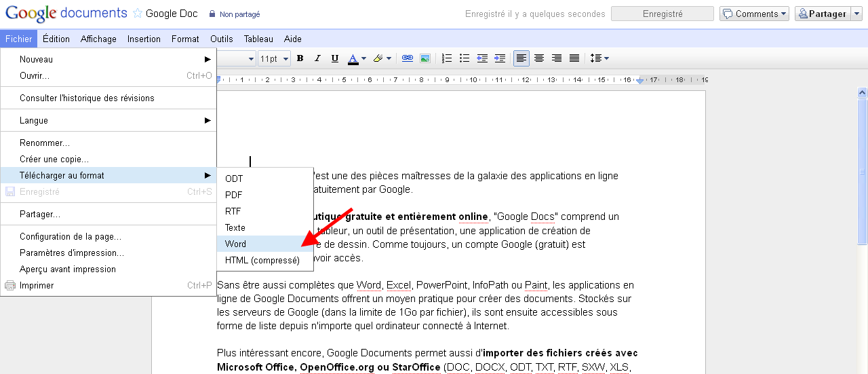Toggle bold formatting in the toolbar
868x374 pixels.
click(x=300, y=58)
